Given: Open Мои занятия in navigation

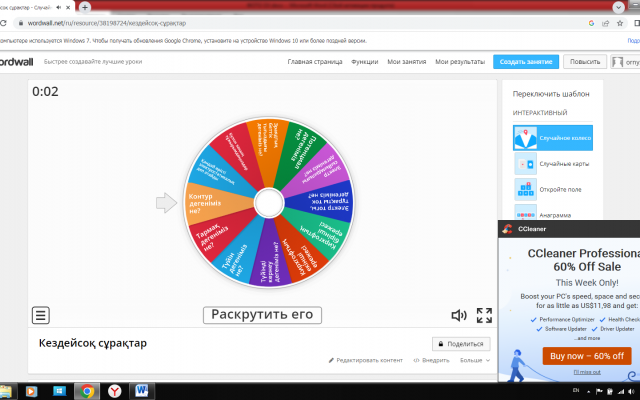Looking at the screenshot, I should click(407, 61).
